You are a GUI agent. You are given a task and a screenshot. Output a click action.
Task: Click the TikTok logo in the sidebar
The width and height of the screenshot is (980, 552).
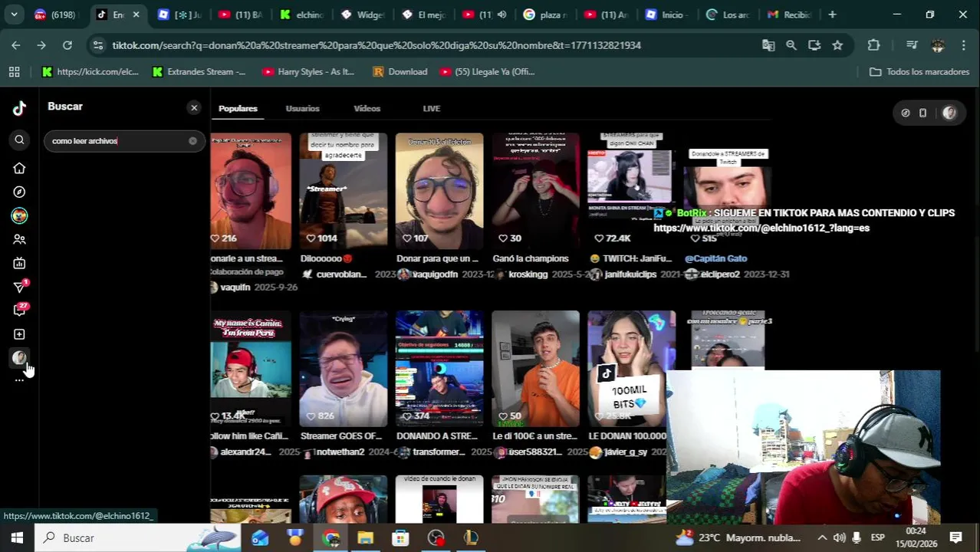coord(19,108)
